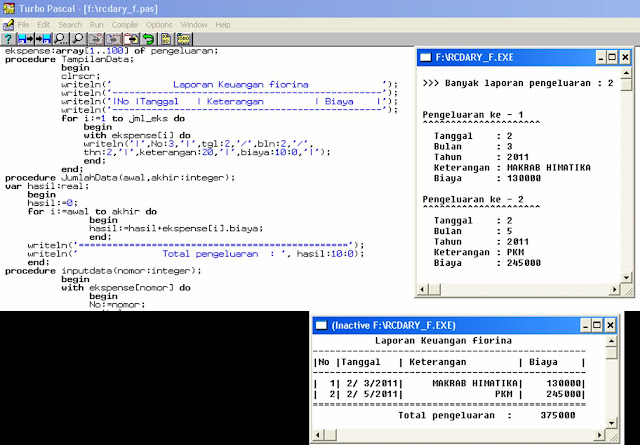Close the Inactive F:\RCDARY_F.EXE window
The width and height of the screenshot is (640, 445).
[x=610, y=325]
